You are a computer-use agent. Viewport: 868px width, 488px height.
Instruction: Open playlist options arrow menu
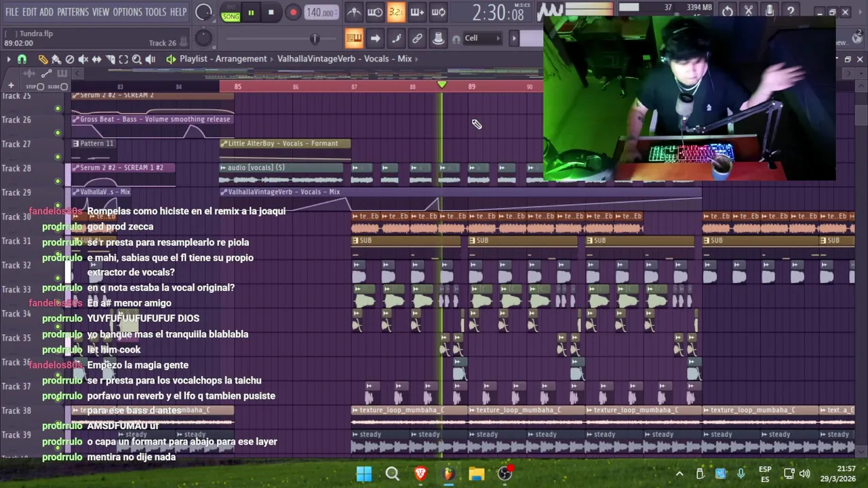pos(8,59)
